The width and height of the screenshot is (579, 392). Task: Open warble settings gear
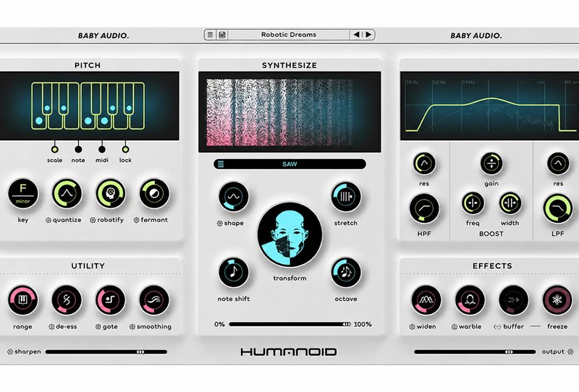coord(455,327)
